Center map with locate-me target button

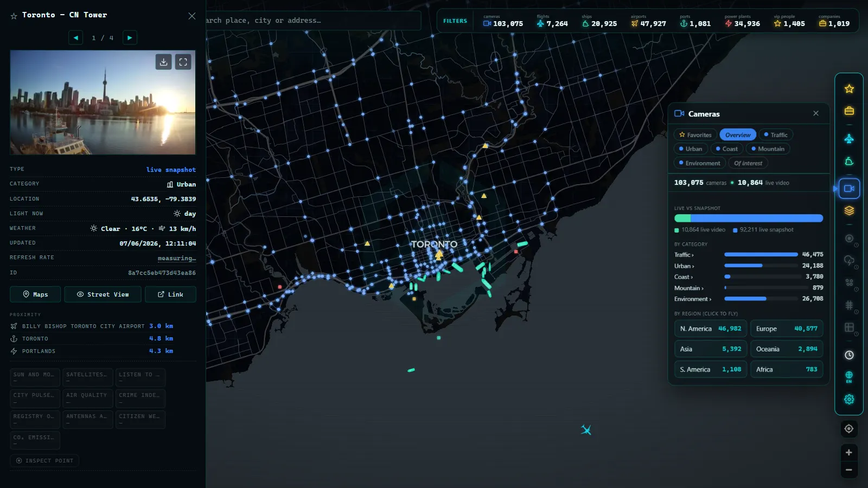tap(849, 429)
